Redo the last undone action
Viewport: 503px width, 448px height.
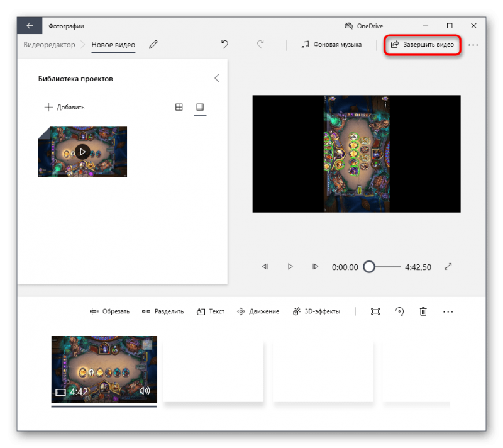[260, 44]
